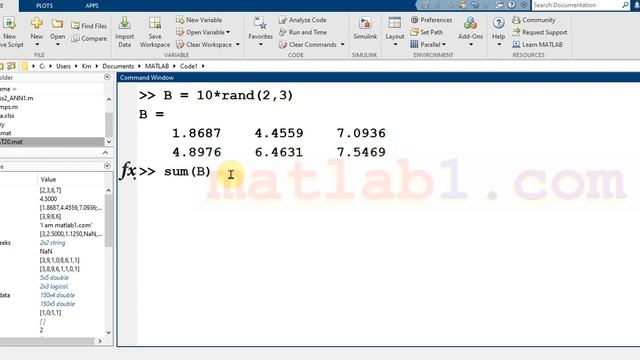Click Documents in the address path
The image size is (640, 360).
118,66
